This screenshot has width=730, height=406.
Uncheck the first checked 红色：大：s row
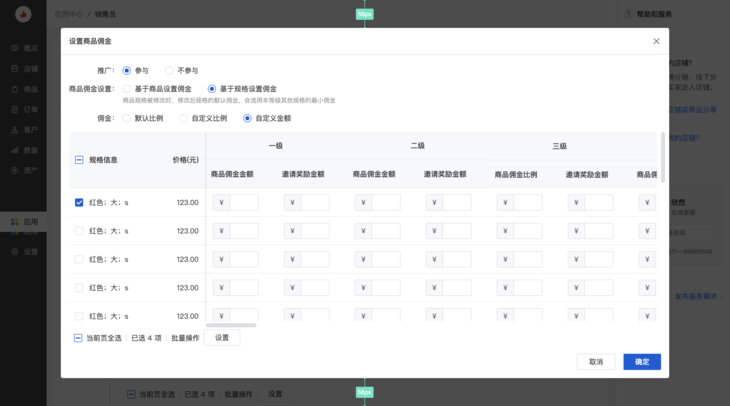pyautogui.click(x=79, y=203)
